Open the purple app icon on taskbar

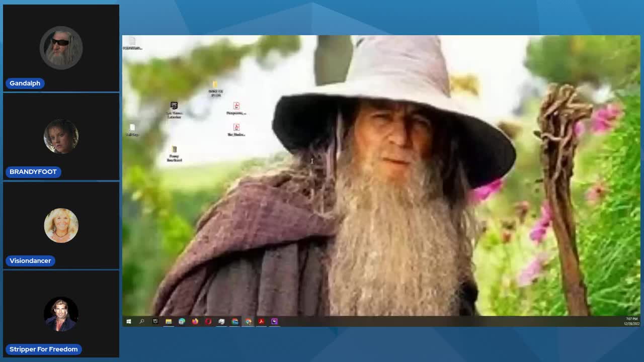click(274, 321)
